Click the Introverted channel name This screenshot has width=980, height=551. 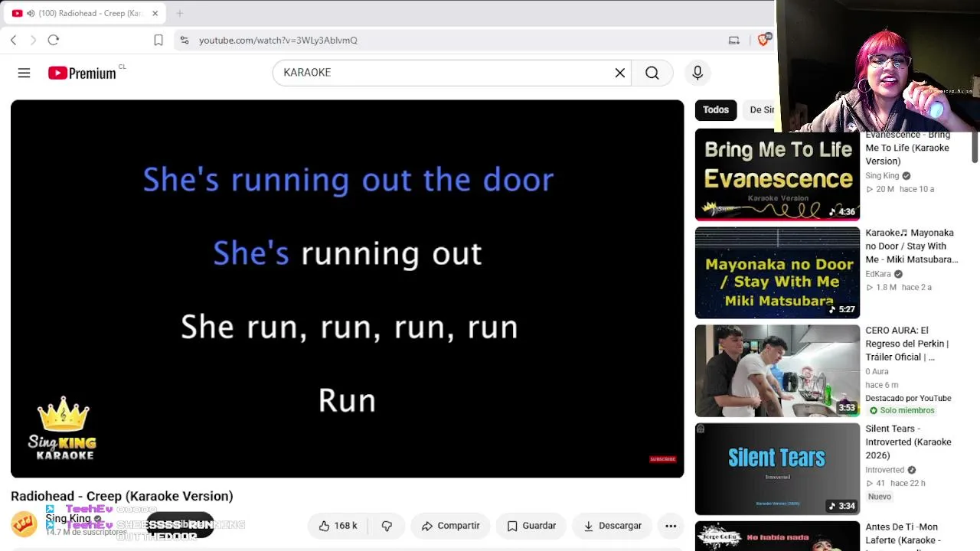click(x=885, y=470)
